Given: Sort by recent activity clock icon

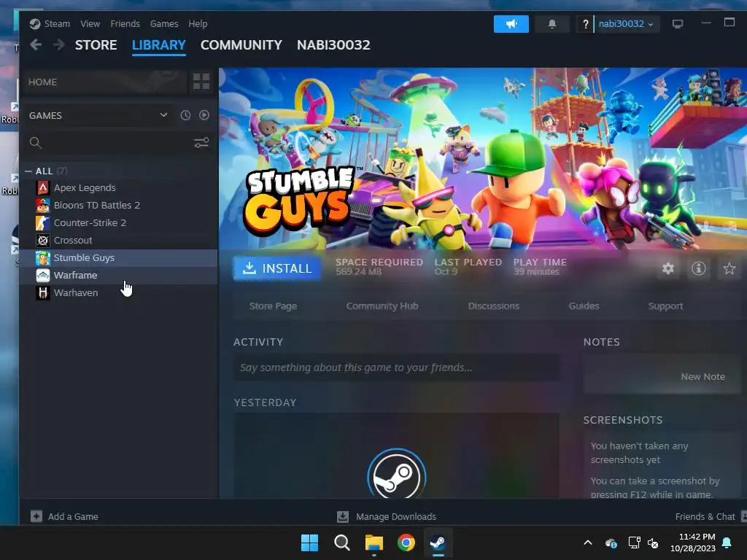Looking at the screenshot, I should (185, 115).
